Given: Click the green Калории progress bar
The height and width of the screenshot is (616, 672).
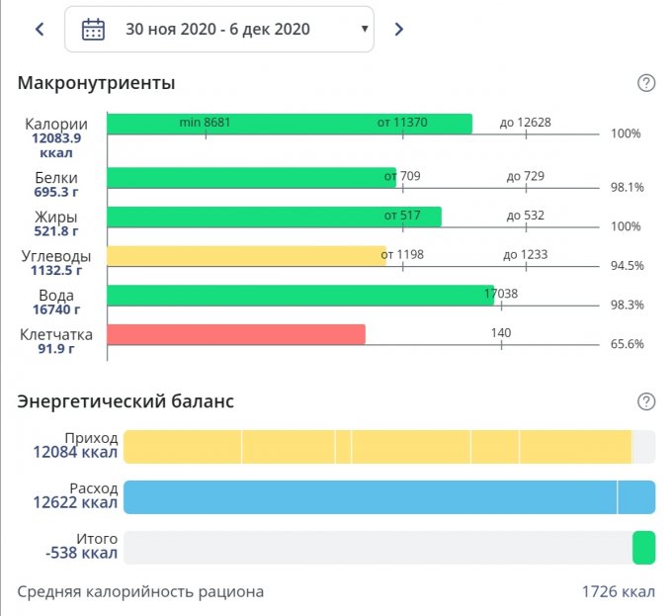Looking at the screenshot, I should 289,124.
